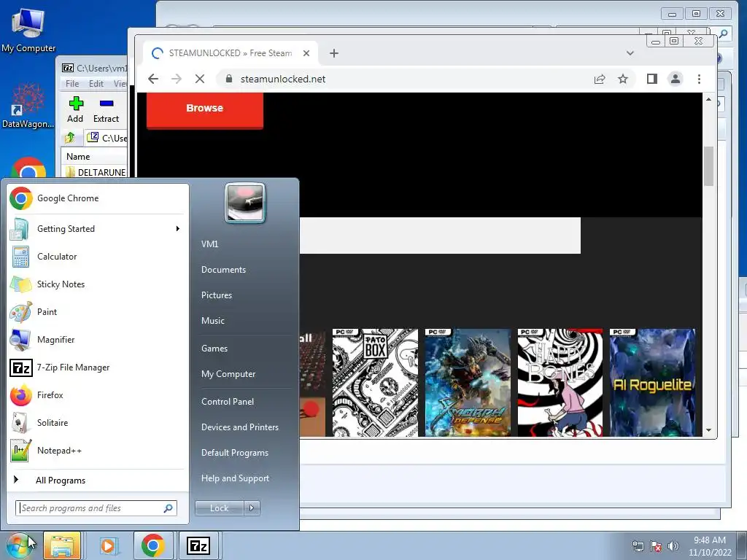
Task: Open Edit menu in 7-Zip window
Action: 96,84
